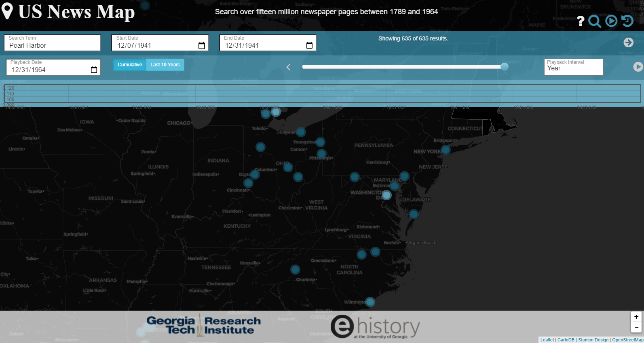This screenshot has width=644, height=343.
Task: Click the Playback Date field 12/31/1964
Action: pos(53,67)
